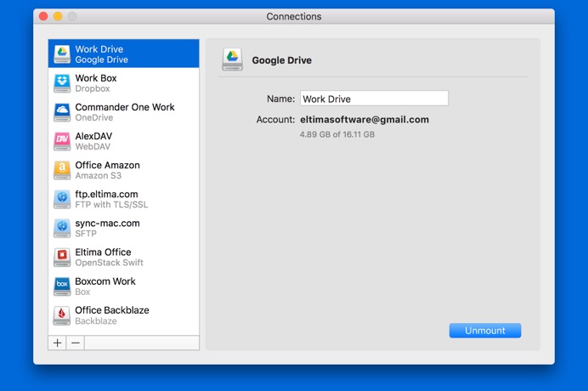Remove the selected connection with the minus button
The width and height of the screenshot is (588, 391).
coord(76,343)
